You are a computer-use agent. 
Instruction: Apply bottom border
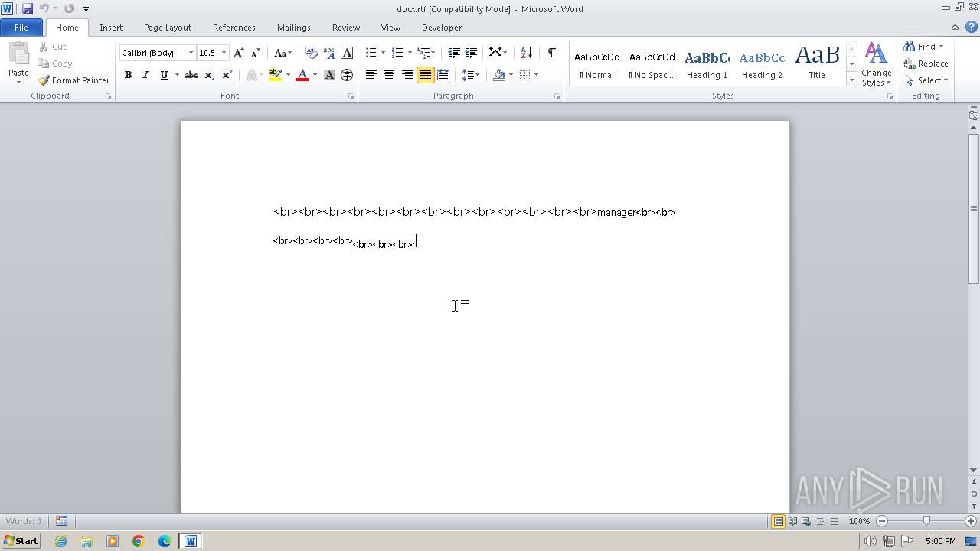click(524, 75)
